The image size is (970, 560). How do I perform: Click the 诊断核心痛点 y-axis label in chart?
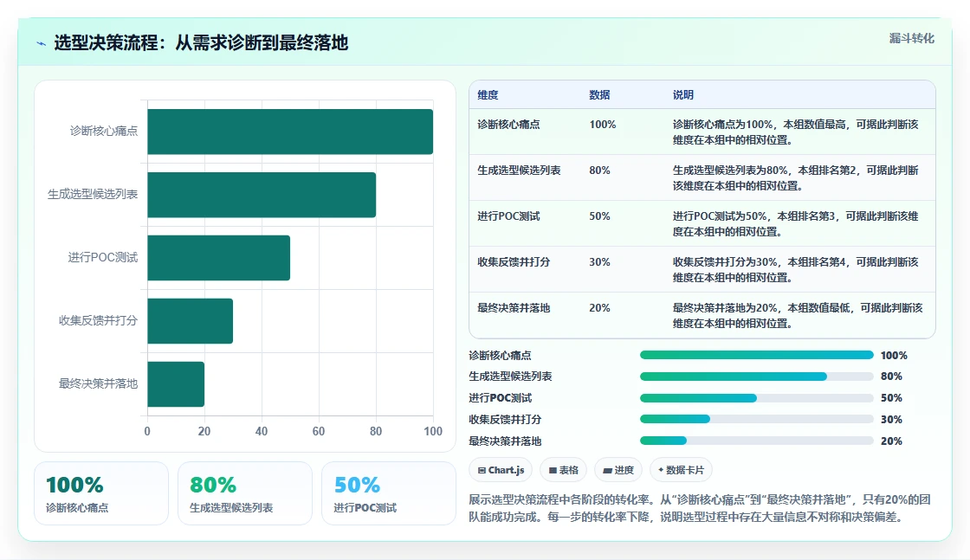104,131
